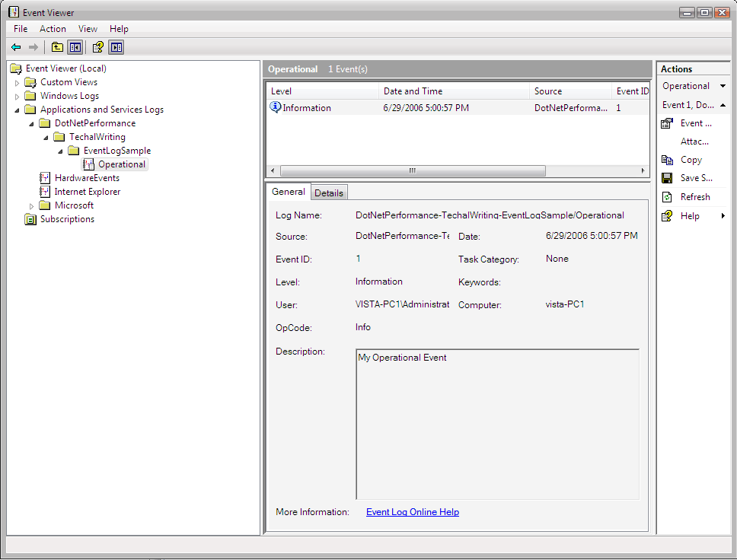Collapse the Event 1 section arrow in Actions
This screenshot has height=560, width=737.
723,105
